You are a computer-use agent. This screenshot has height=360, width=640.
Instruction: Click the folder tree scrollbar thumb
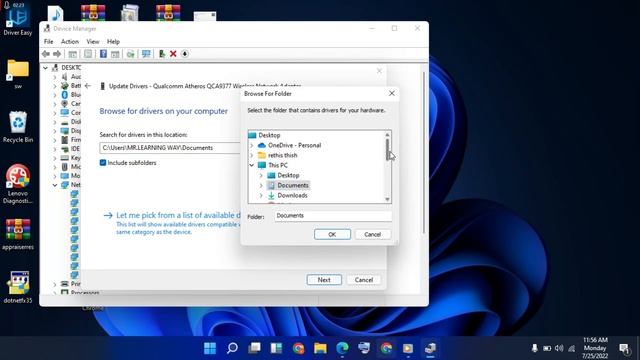pos(387,149)
